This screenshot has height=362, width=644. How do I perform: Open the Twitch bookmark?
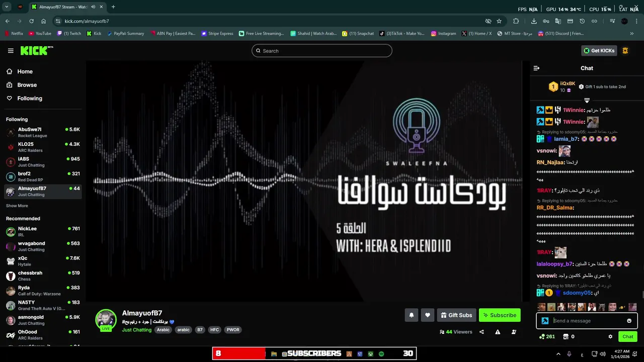[x=69, y=34]
